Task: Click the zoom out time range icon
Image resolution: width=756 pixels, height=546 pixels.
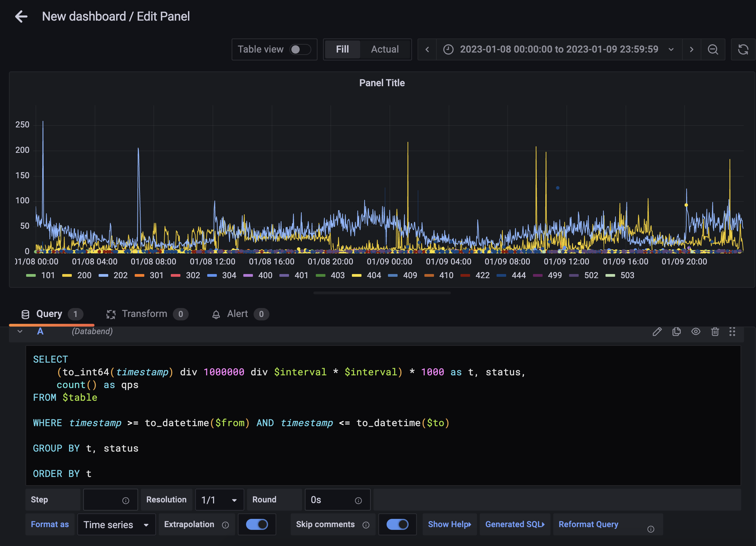Action: pyautogui.click(x=713, y=49)
